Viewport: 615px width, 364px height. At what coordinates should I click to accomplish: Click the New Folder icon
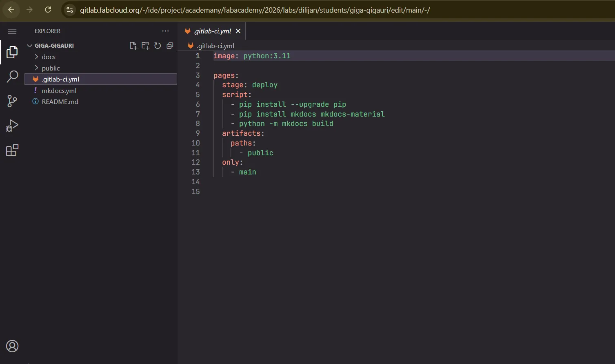point(145,46)
